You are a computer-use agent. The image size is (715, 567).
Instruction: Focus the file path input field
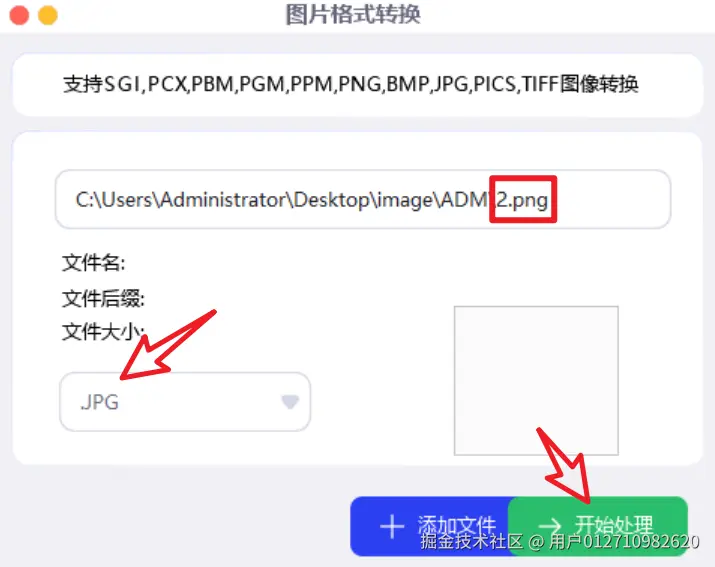coord(363,199)
